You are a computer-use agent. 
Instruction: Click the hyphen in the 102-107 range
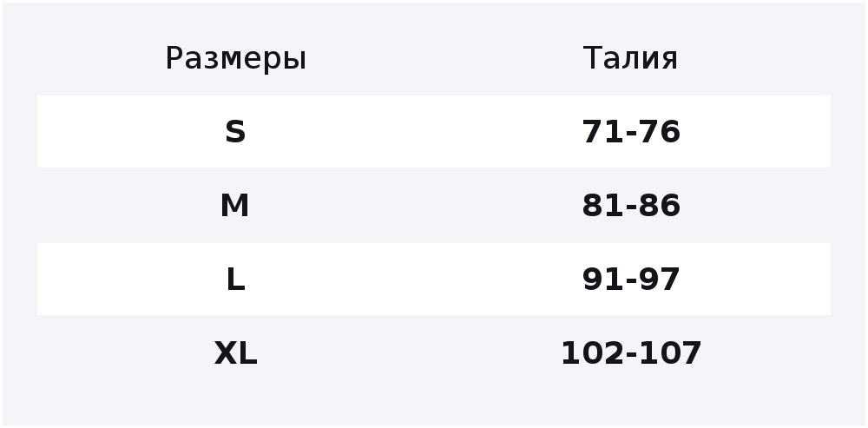[x=632, y=355]
